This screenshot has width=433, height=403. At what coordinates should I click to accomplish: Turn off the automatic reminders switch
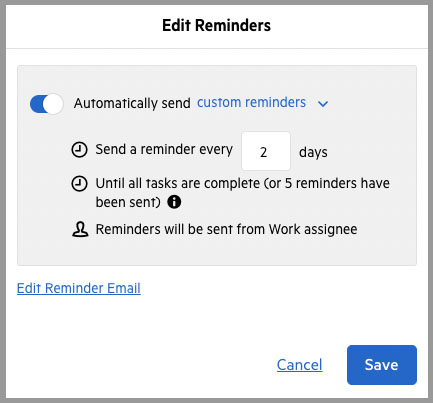[47, 104]
